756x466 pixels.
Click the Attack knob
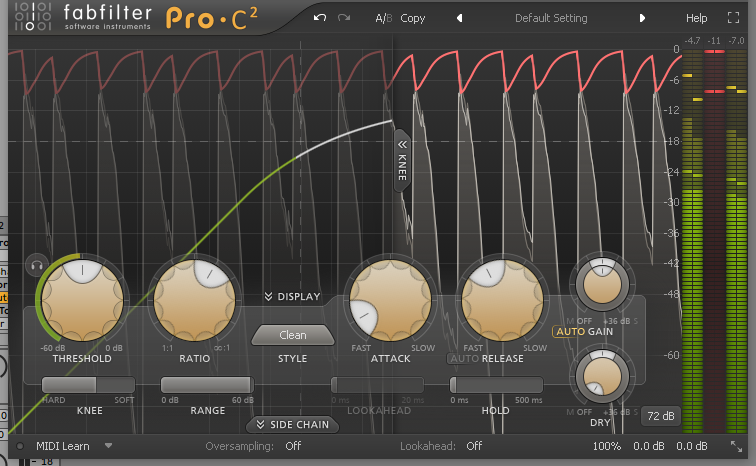pyautogui.click(x=391, y=300)
